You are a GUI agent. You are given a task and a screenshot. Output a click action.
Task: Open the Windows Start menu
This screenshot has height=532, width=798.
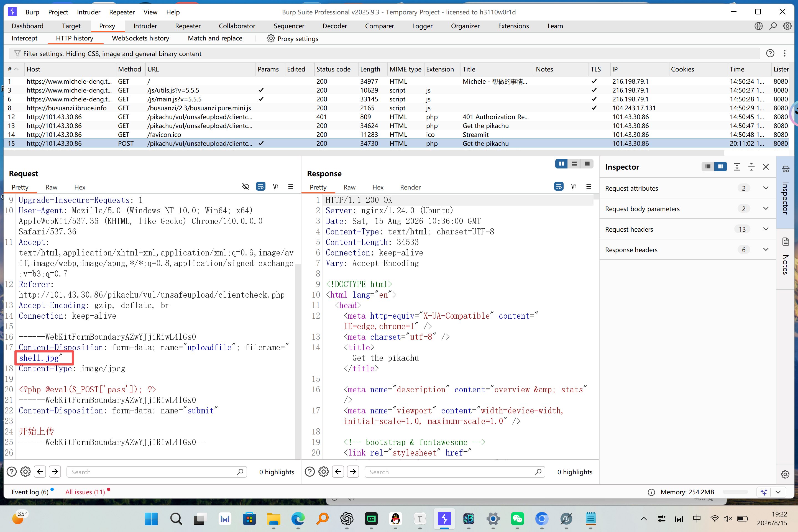tap(151, 519)
